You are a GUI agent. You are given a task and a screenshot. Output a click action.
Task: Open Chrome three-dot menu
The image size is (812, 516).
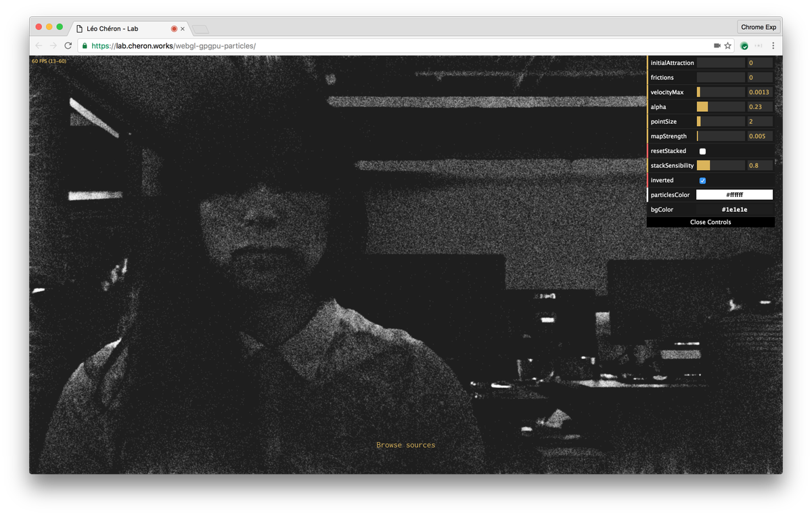(773, 45)
